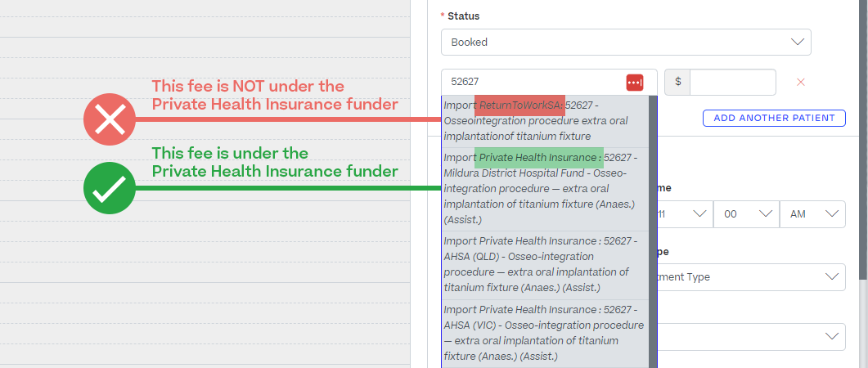The image size is (868, 368).
Task: Click the red dotted icon in the 52627 field
Action: (635, 82)
